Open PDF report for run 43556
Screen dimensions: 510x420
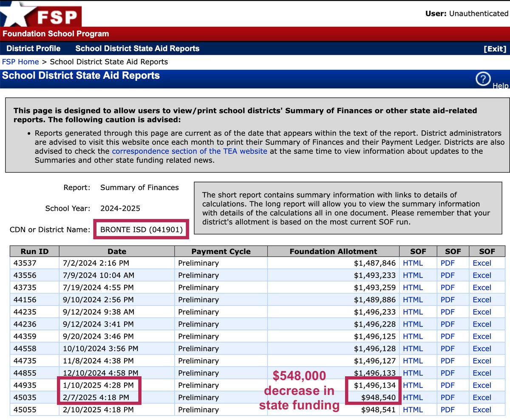tap(448, 275)
